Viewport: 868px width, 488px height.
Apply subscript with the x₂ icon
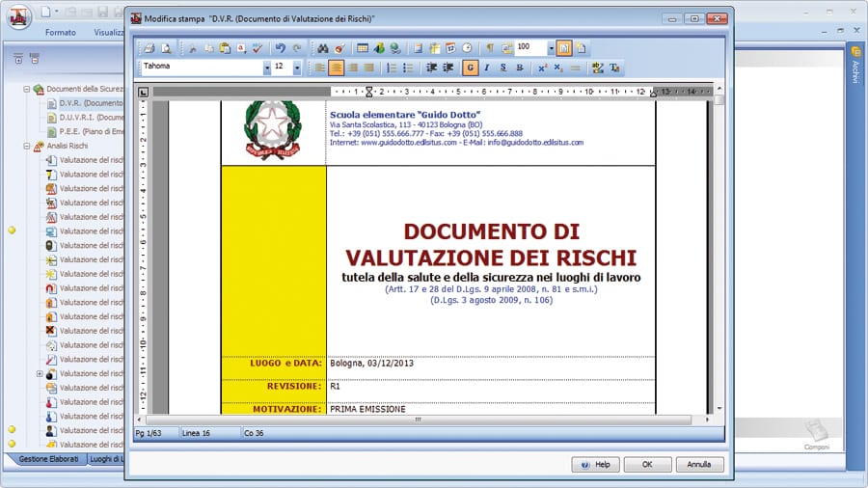pos(558,68)
